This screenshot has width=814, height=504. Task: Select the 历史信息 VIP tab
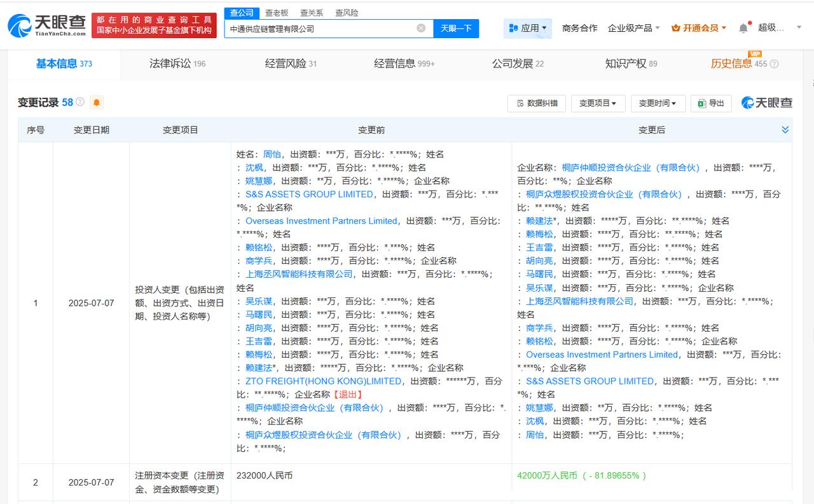[x=740, y=64]
